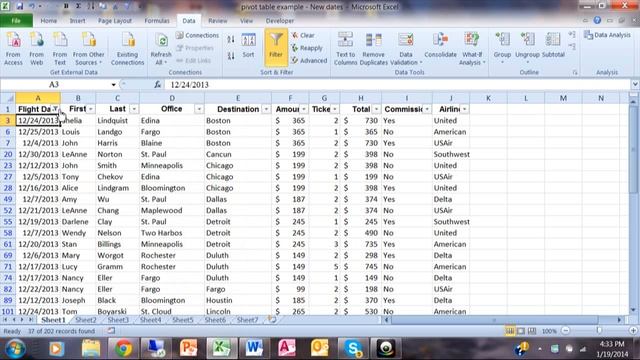Open the Office column filter dropdown
This screenshot has width=640, height=360.
pyautogui.click(x=199, y=109)
